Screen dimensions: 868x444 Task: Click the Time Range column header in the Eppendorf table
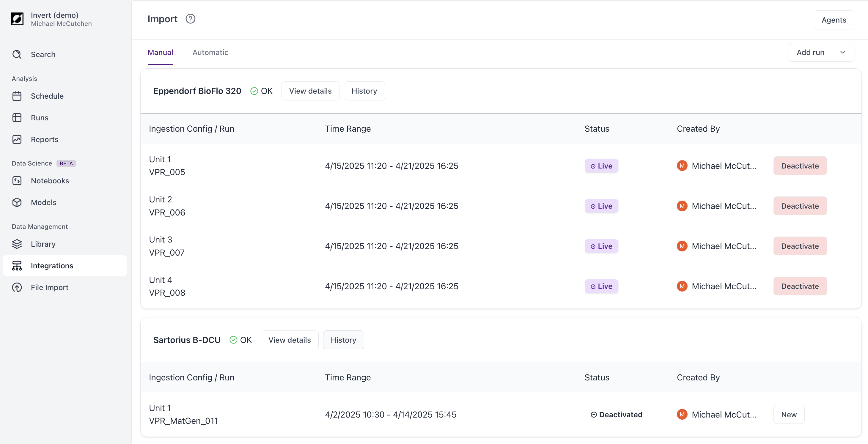348,129
